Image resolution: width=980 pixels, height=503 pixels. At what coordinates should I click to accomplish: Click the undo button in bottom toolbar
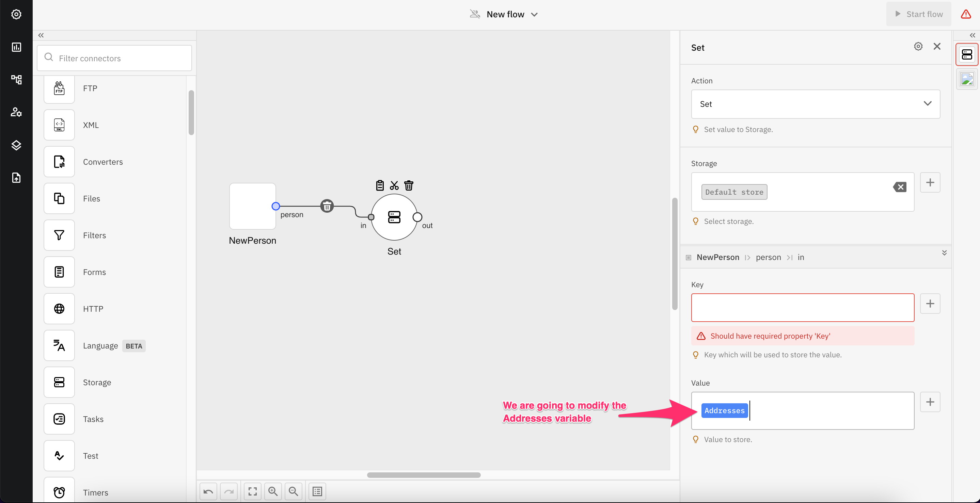(208, 491)
